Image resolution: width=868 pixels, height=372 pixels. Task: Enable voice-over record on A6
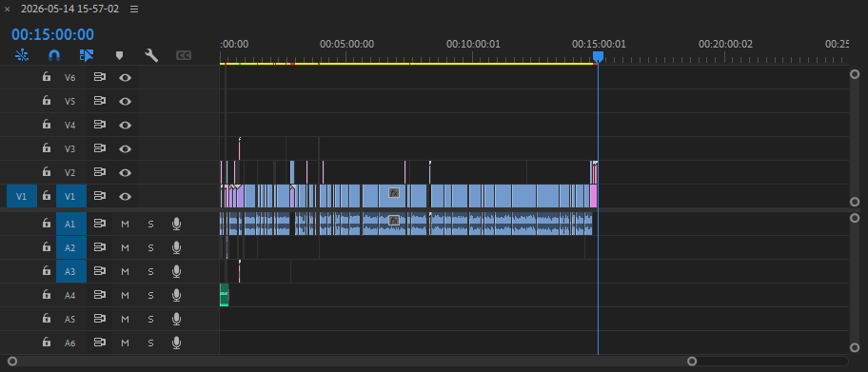click(177, 343)
